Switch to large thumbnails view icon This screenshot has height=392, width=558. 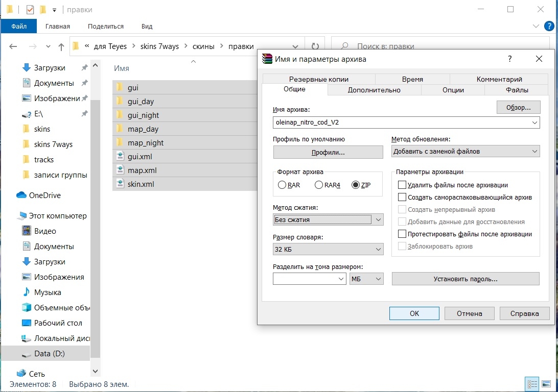tap(547, 384)
